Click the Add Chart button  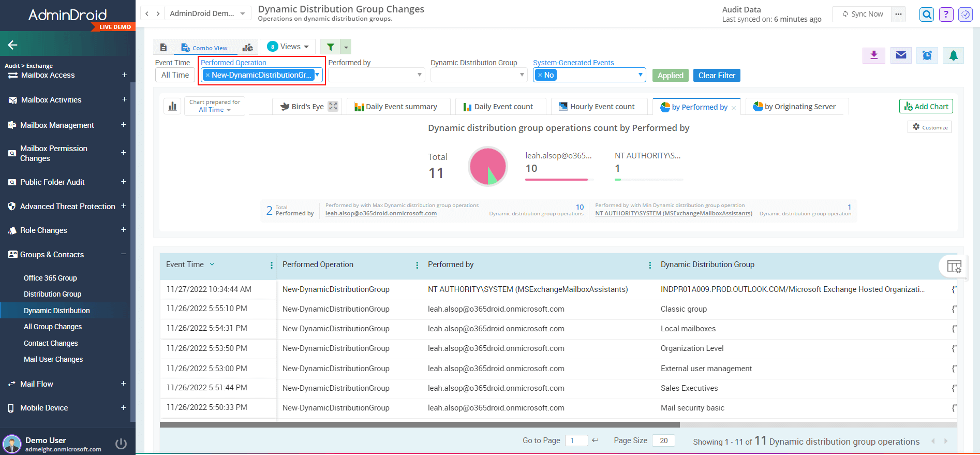[x=926, y=107]
